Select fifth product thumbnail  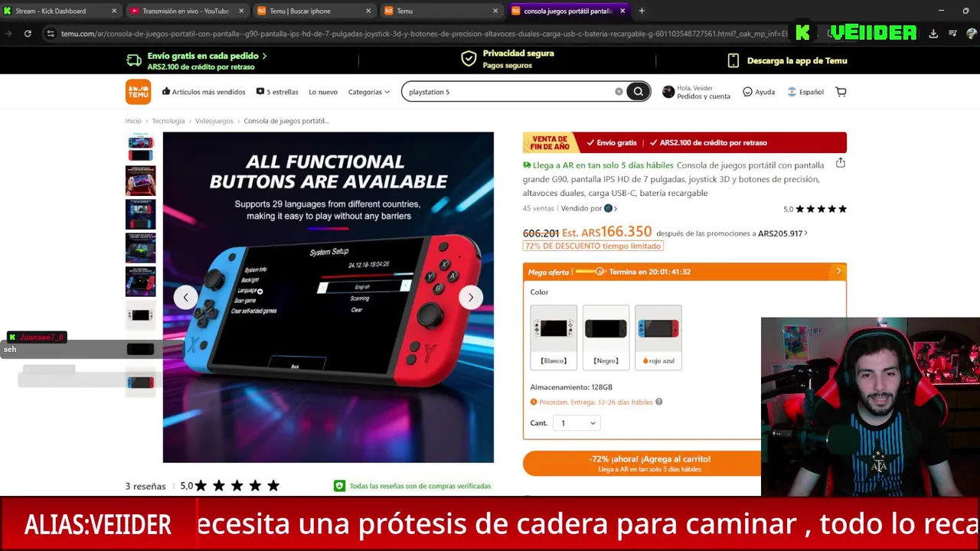(140, 282)
